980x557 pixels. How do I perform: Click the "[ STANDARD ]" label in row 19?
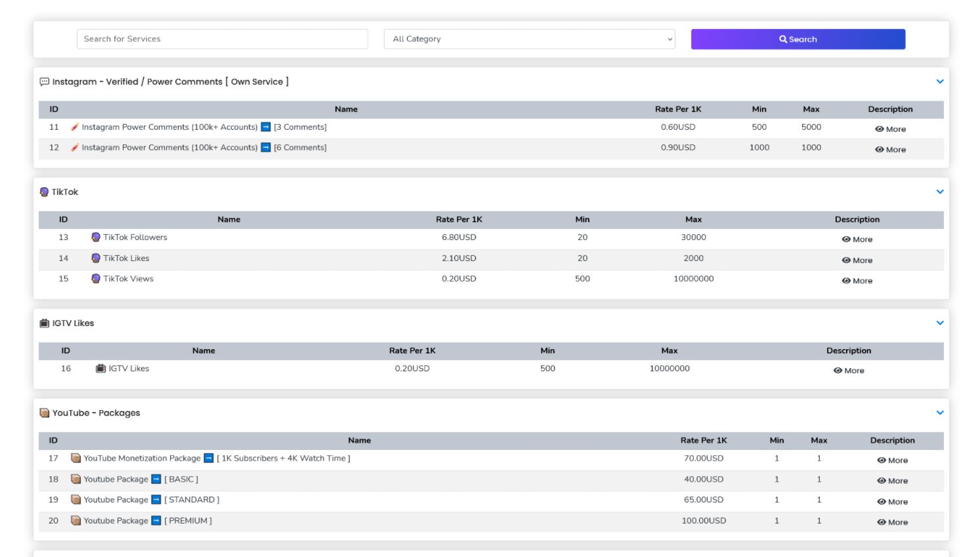pyautogui.click(x=192, y=500)
